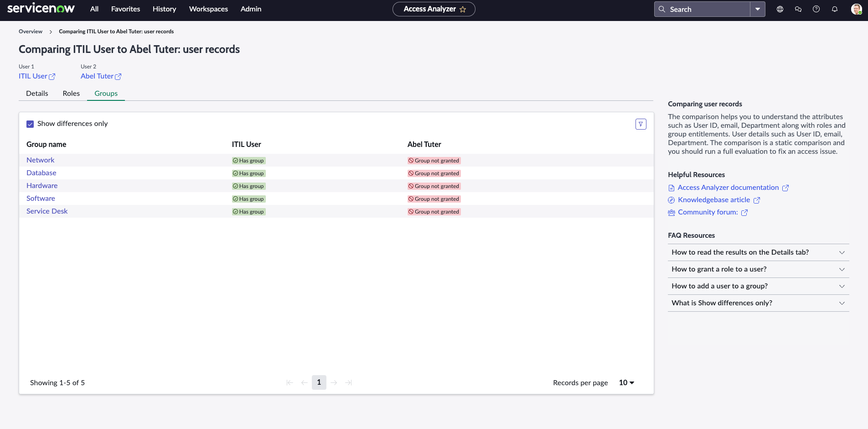Click the search magnifier icon

[662, 9]
